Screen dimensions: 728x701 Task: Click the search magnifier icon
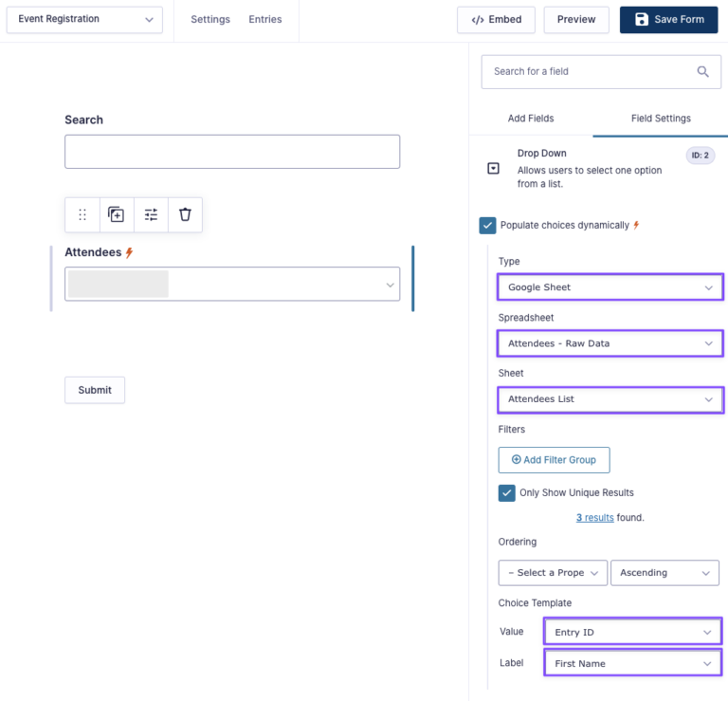(x=702, y=71)
